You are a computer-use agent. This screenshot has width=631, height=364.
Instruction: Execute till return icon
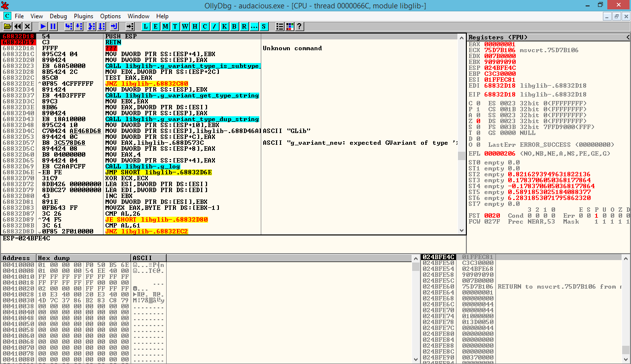[114, 26]
